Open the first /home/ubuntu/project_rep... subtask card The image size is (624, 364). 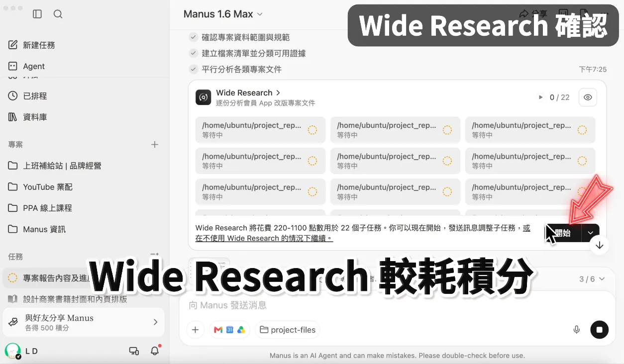point(260,130)
